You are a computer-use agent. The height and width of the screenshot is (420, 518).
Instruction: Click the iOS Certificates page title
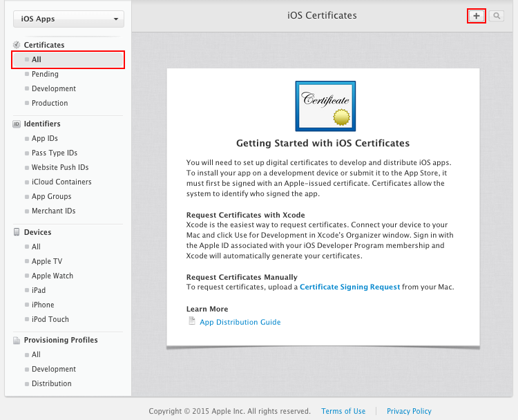click(x=322, y=15)
